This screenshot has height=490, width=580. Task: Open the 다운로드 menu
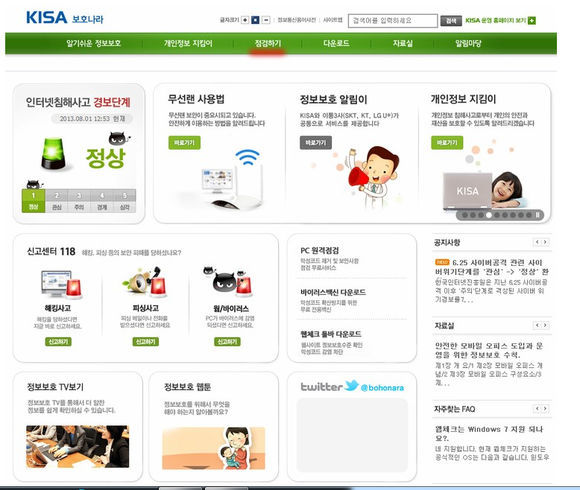point(336,43)
